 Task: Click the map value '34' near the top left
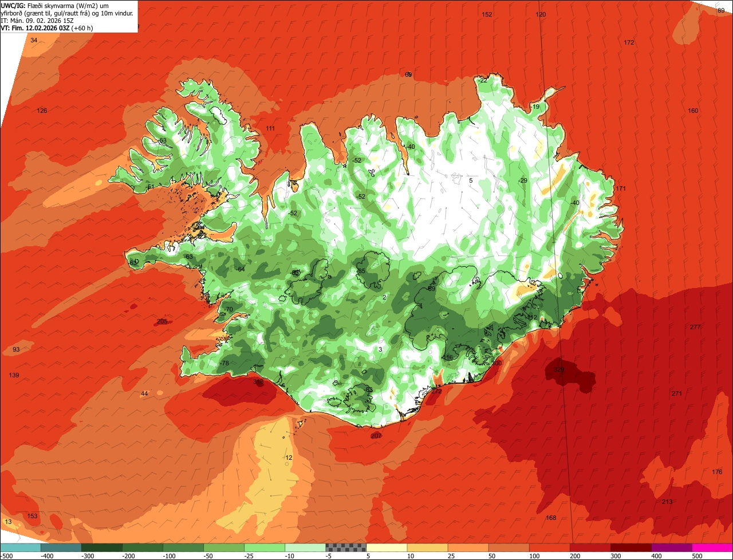(x=34, y=40)
